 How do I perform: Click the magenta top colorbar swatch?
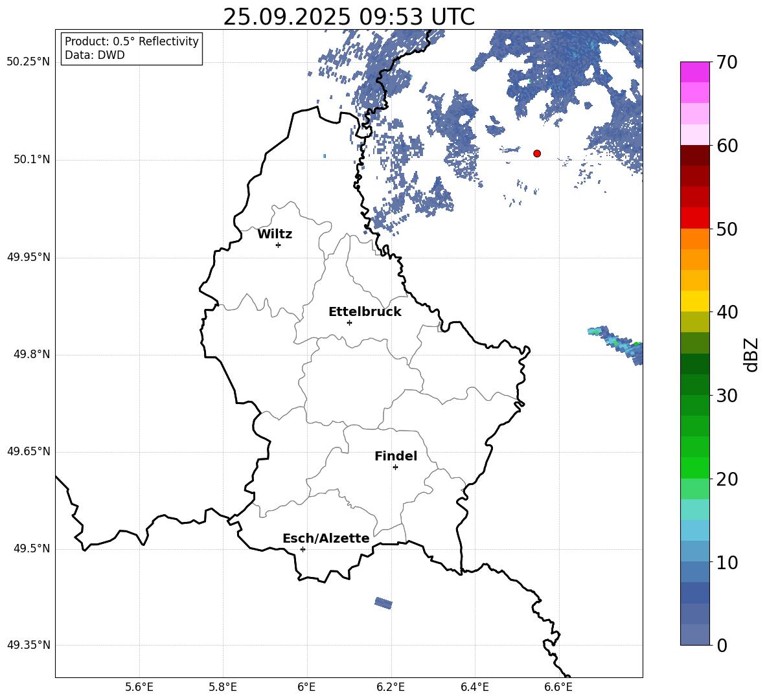coord(695,72)
